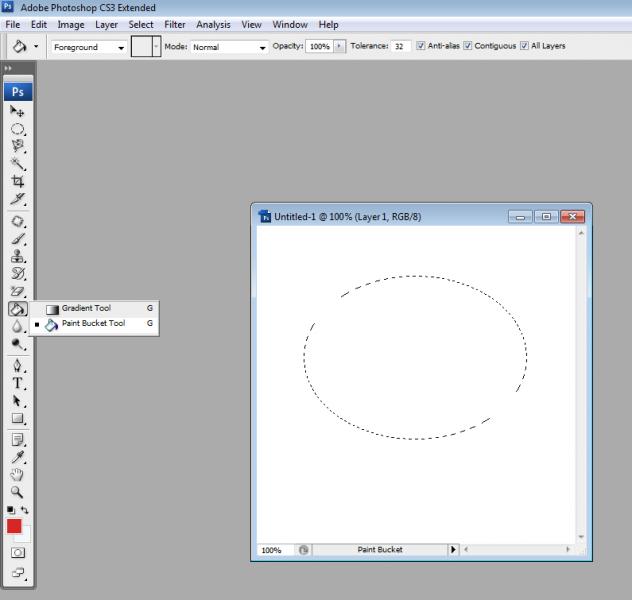Open the Filter menu
632x600 pixels.
175,24
